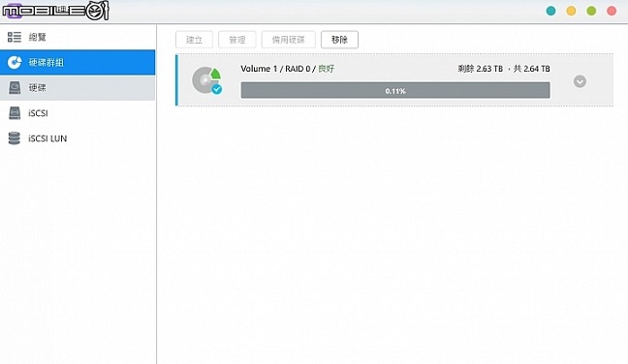The width and height of the screenshot is (628, 364).
Task: Click the iSCSI LUN stacked disks icon
Action: tap(15, 138)
